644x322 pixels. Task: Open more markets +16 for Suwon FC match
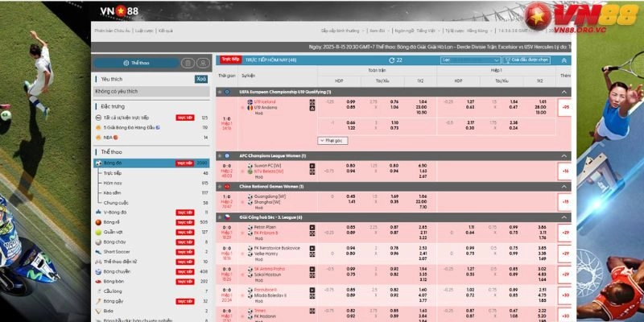click(565, 171)
